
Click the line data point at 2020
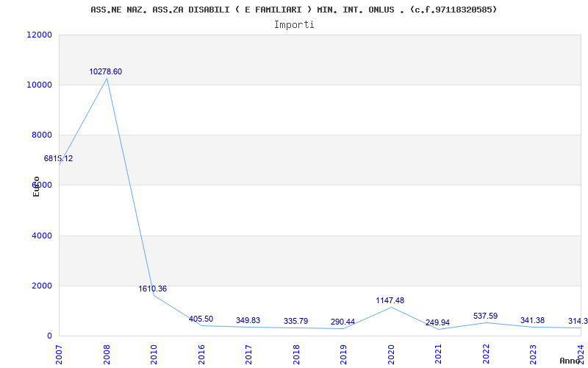(x=391, y=307)
